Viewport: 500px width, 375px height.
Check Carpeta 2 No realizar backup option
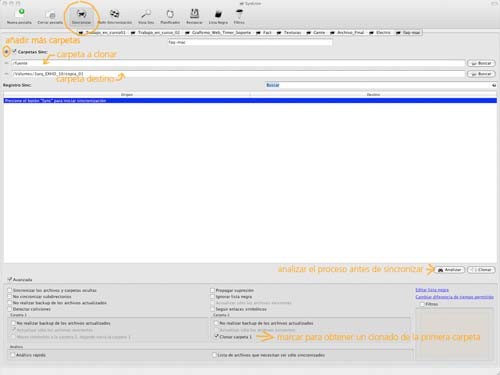click(216, 323)
